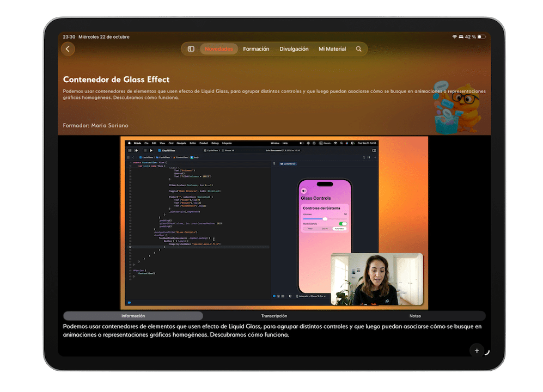543x392 pixels.
Task: Tap the car focus icon in the status bar
Action: click(461, 36)
